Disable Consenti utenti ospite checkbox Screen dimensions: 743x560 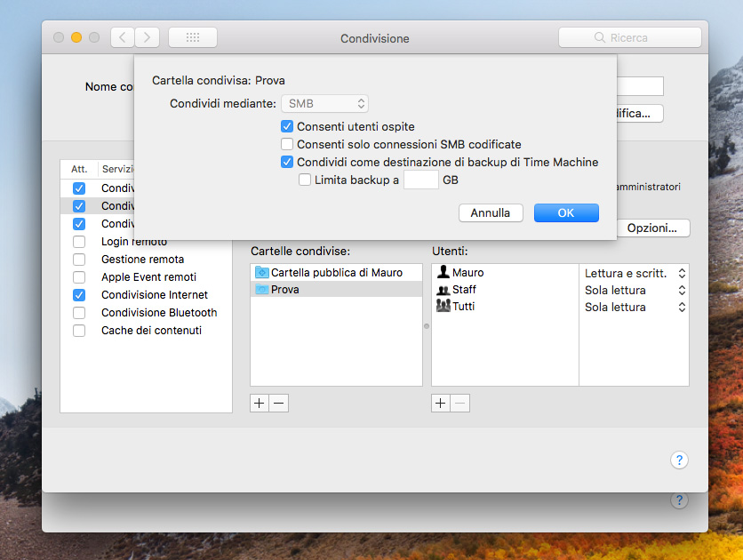click(x=287, y=126)
